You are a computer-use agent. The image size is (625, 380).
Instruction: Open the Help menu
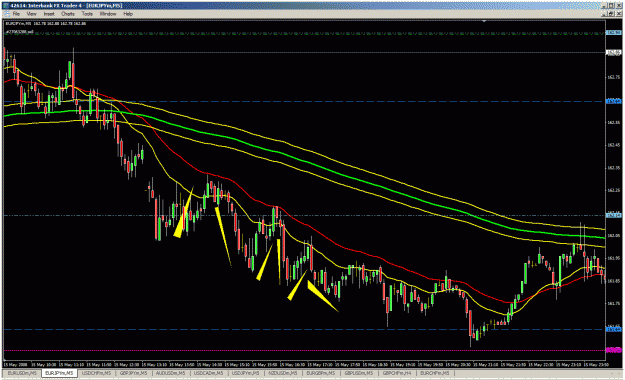[128, 14]
